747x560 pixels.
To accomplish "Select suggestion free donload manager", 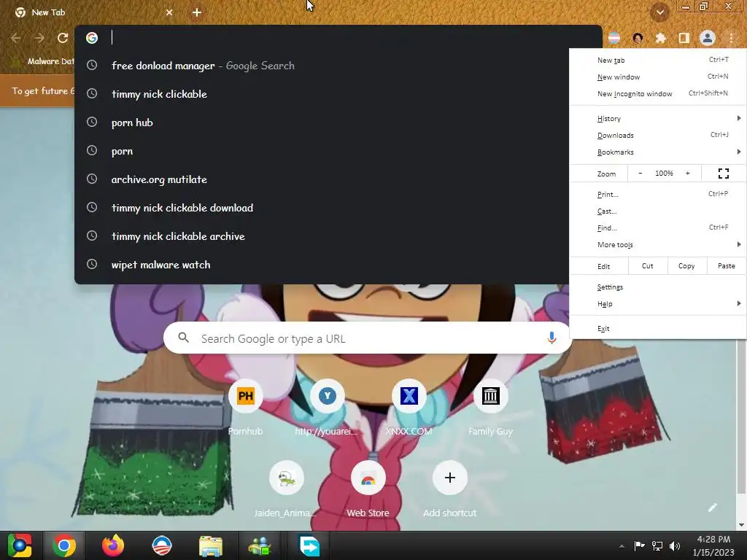I will click(322, 66).
